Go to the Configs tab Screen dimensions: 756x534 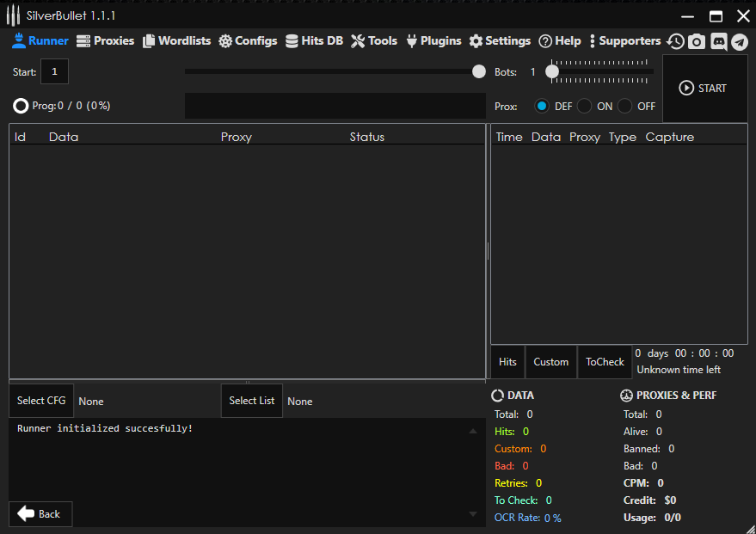[x=248, y=41]
